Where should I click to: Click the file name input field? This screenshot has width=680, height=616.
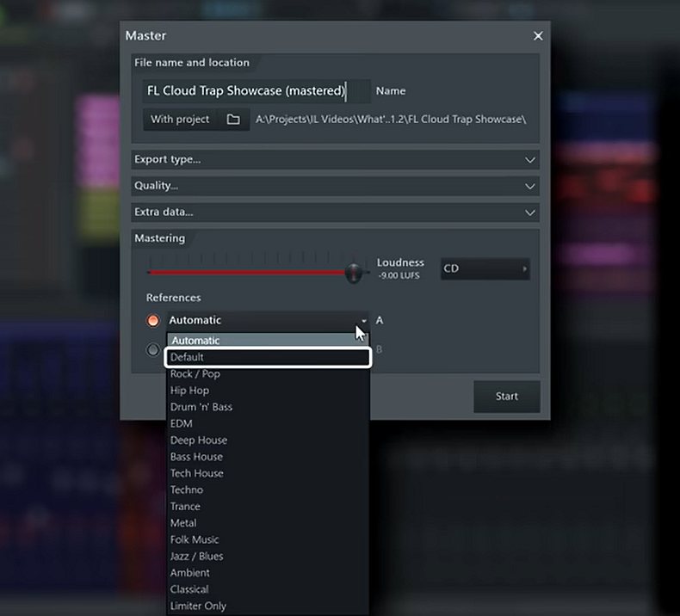(x=257, y=91)
